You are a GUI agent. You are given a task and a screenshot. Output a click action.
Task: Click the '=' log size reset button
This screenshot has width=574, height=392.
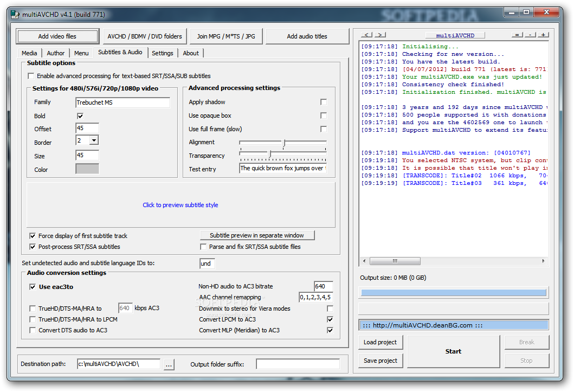pos(517,35)
